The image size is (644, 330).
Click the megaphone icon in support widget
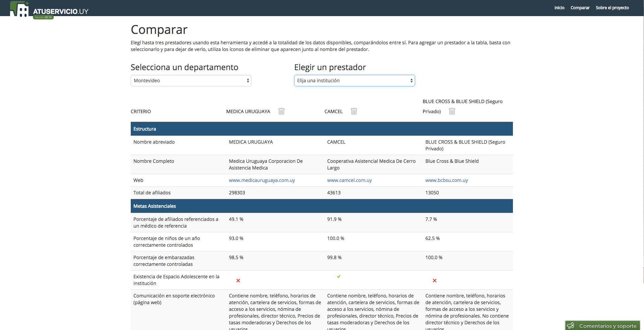click(x=571, y=326)
